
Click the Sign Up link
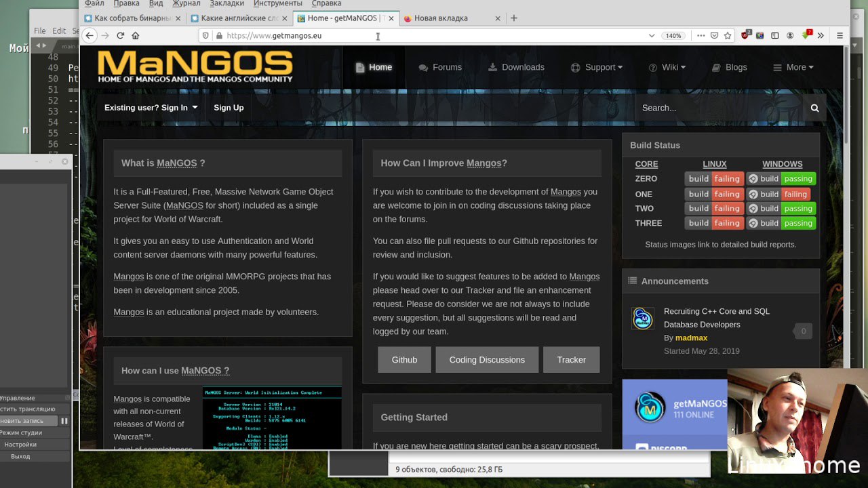click(229, 108)
